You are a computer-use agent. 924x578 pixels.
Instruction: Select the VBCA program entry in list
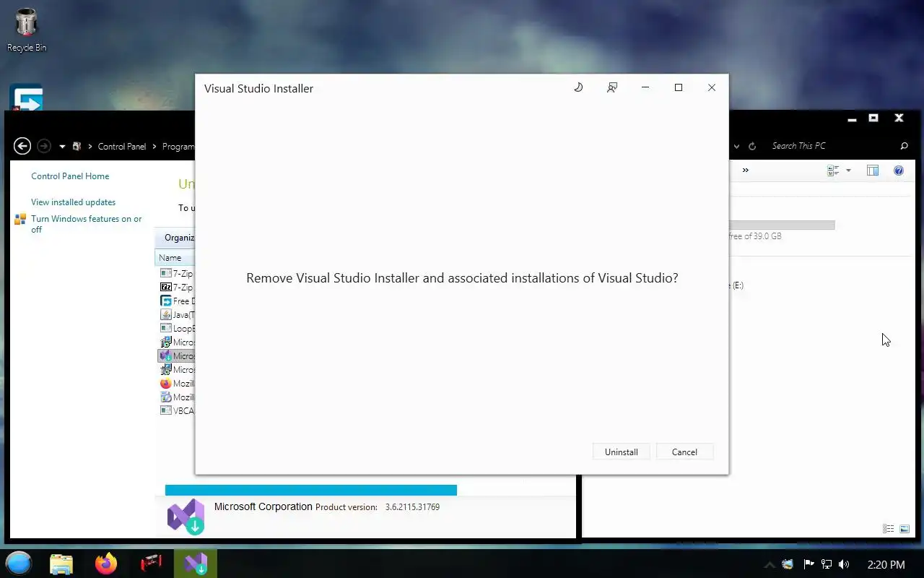[x=176, y=411]
